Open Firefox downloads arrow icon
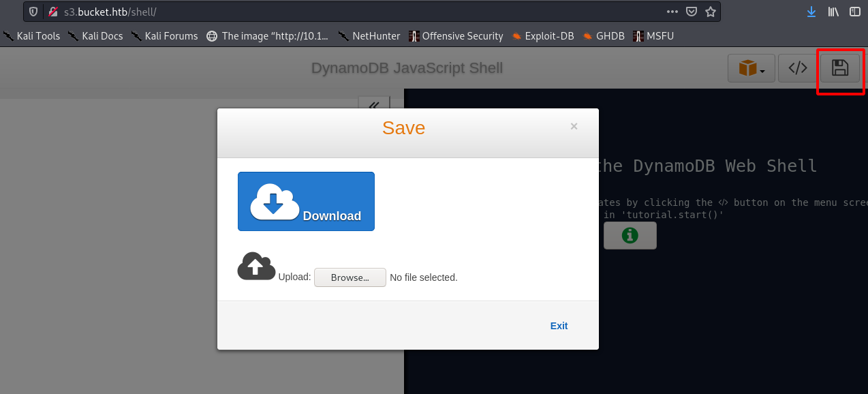The height and width of the screenshot is (394, 868). click(x=811, y=12)
